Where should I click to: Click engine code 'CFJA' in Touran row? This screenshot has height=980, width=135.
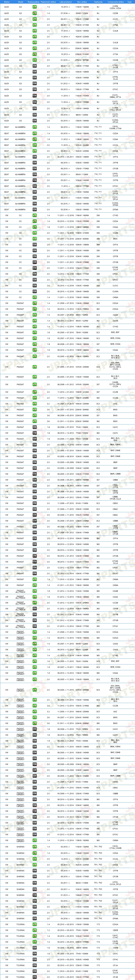point(115,965)
